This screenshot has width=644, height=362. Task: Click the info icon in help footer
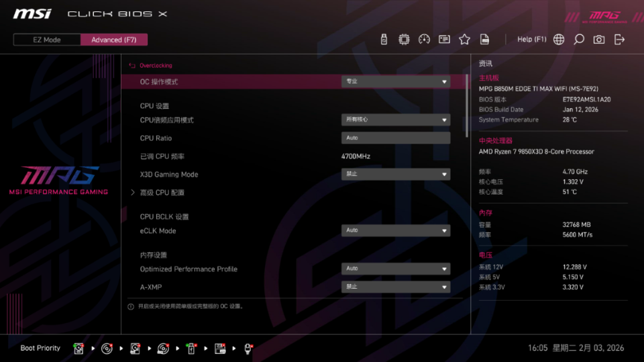(131, 306)
